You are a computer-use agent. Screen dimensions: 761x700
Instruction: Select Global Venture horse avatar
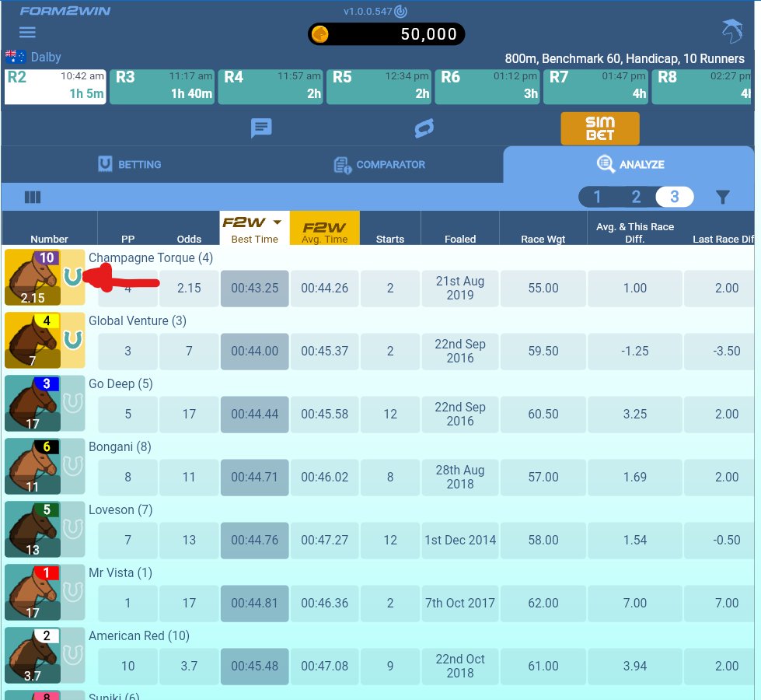33,341
